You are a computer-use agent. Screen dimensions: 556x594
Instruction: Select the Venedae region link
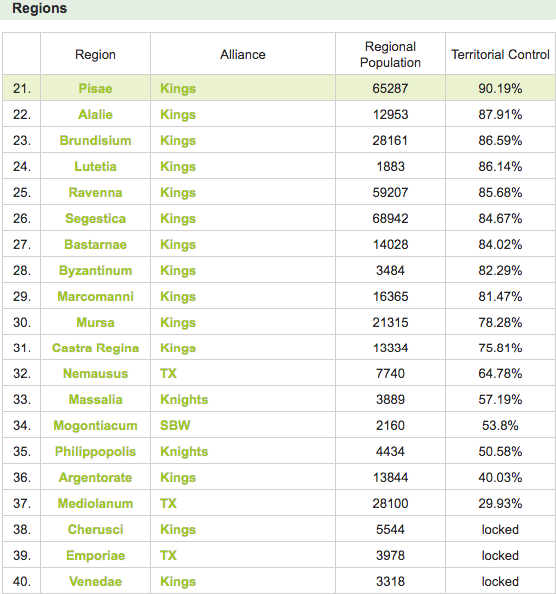point(95,581)
